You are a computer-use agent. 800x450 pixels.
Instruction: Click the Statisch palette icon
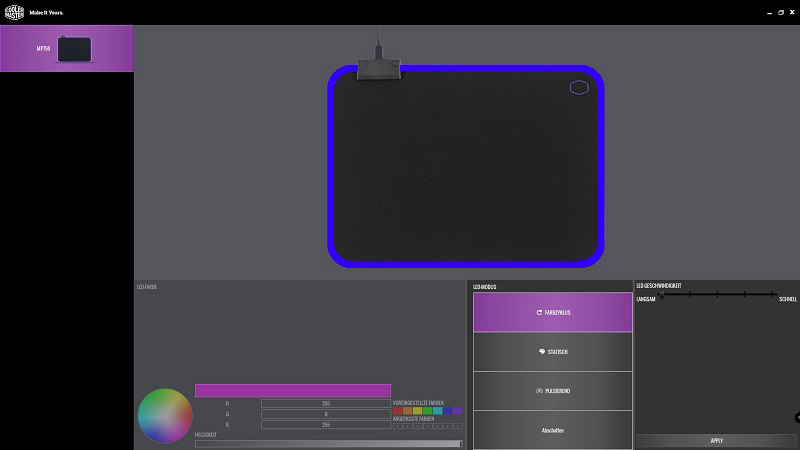click(542, 352)
